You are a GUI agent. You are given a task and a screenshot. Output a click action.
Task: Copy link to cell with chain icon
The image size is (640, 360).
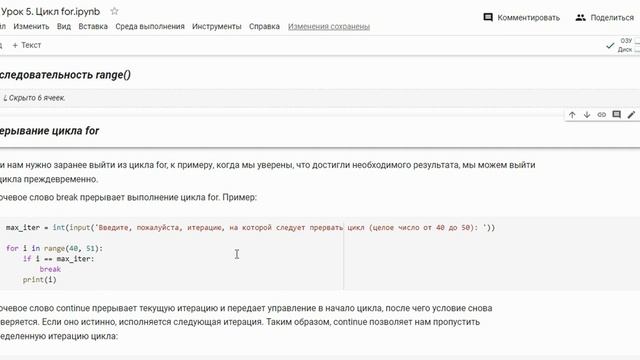coord(602,115)
